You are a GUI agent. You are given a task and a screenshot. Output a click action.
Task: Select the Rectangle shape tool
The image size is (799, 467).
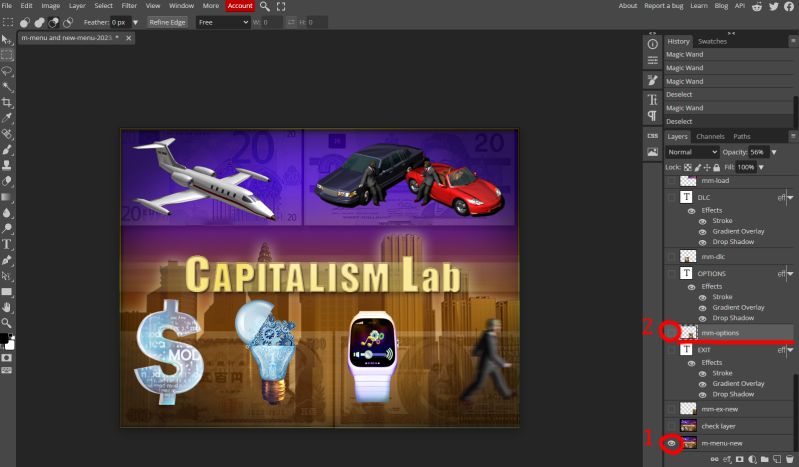click(7, 292)
